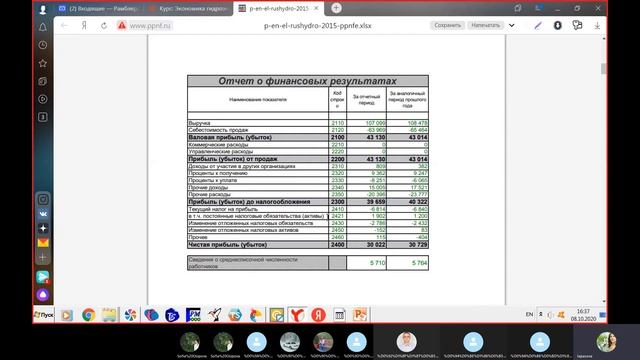Click the Прибыль (убыток) от продаж row
The image size is (640, 360).
308,159
